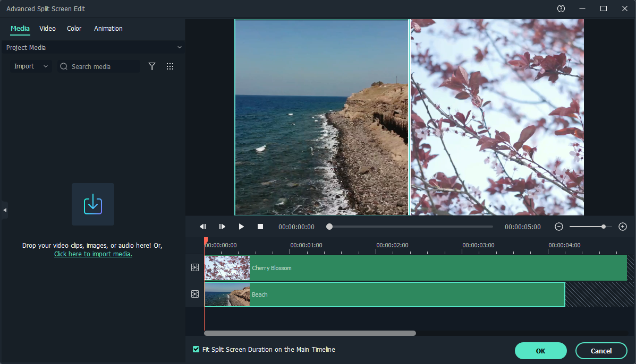
Task: Collapse the left panel with the arrow handle
Action: pyautogui.click(x=4, y=210)
